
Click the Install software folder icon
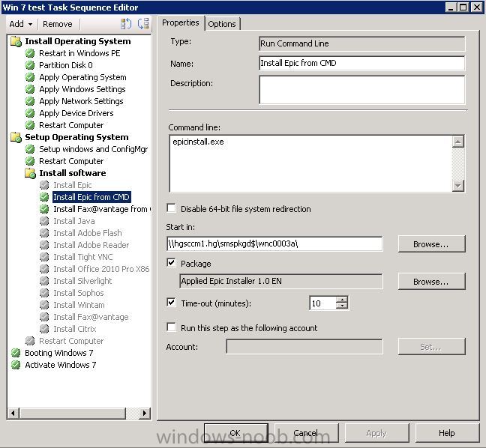[x=30, y=173]
